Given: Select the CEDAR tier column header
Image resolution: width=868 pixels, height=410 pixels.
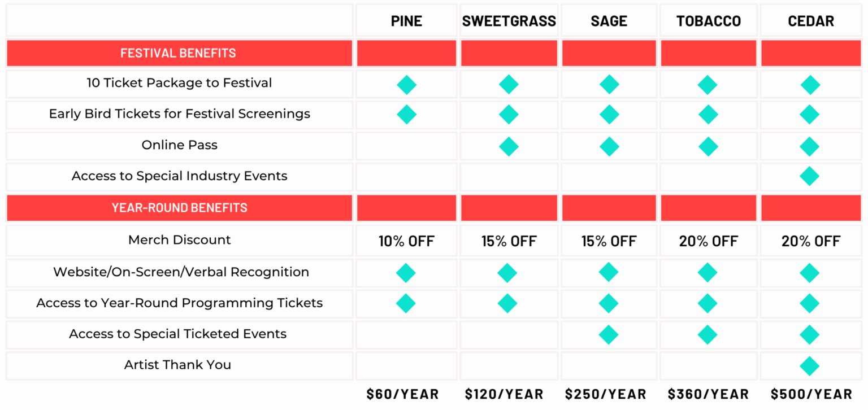Looking at the screenshot, I should [810, 21].
